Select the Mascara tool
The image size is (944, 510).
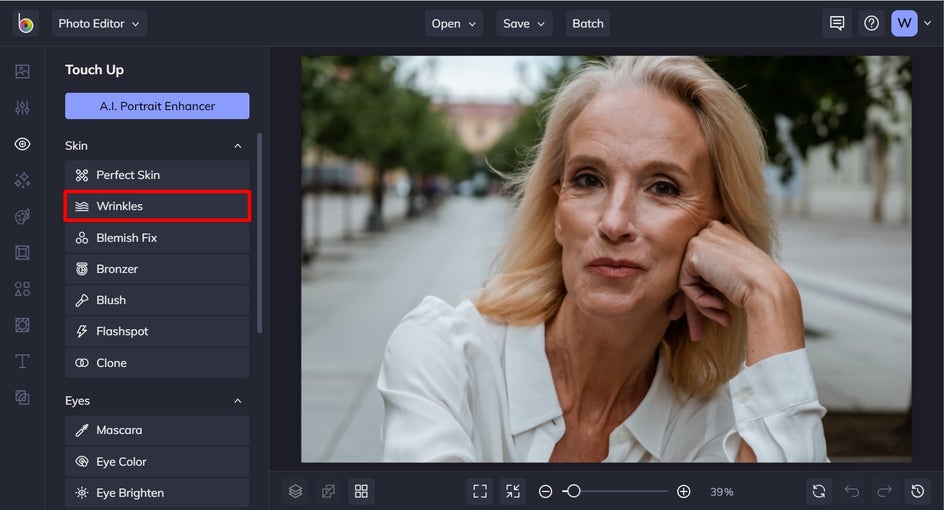tap(157, 430)
